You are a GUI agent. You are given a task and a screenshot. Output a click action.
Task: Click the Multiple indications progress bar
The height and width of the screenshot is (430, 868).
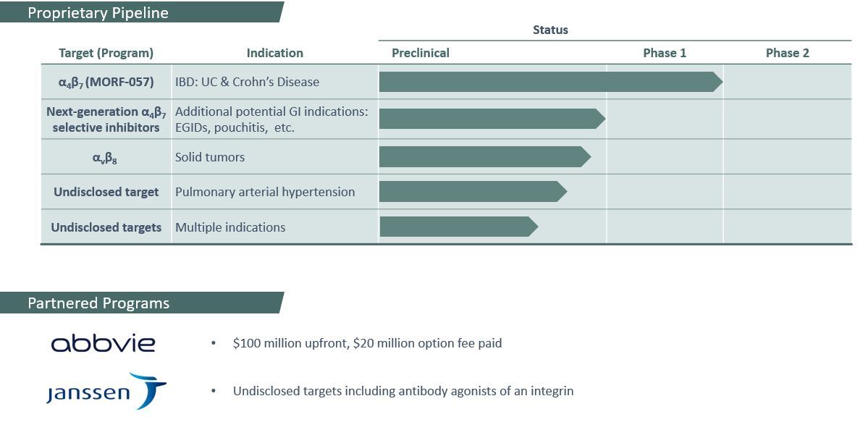pyautogui.click(x=458, y=227)
